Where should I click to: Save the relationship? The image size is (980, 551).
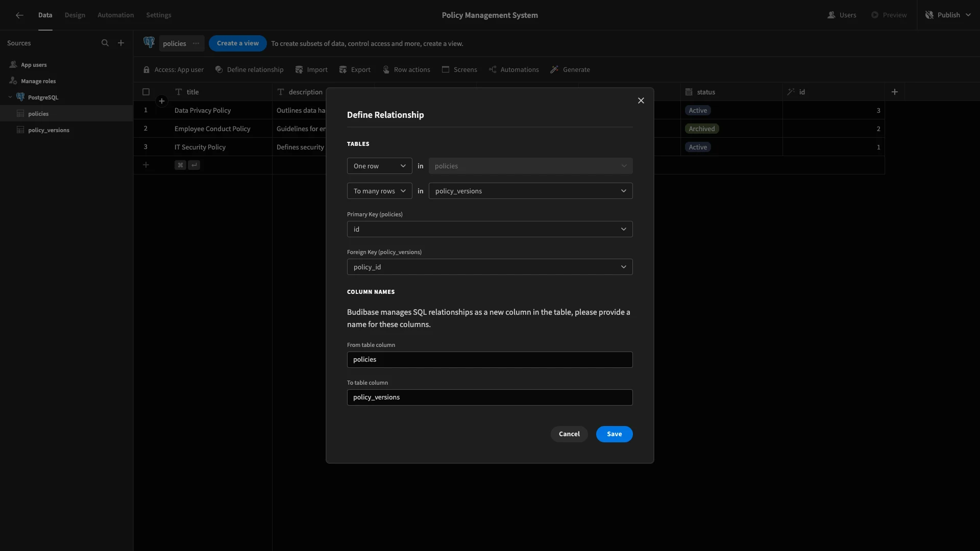(615, 434)
